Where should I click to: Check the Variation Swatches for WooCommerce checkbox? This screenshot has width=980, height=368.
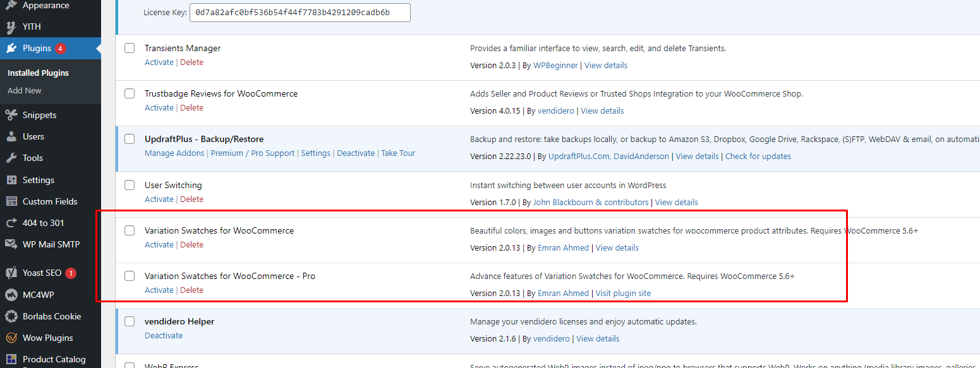(x=130, y=230)
